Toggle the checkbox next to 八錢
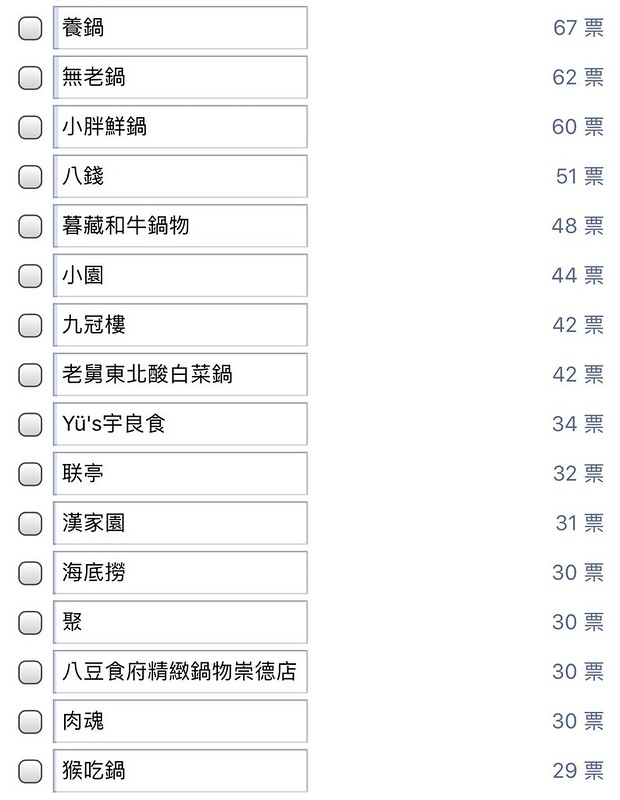 pos(30,177)
